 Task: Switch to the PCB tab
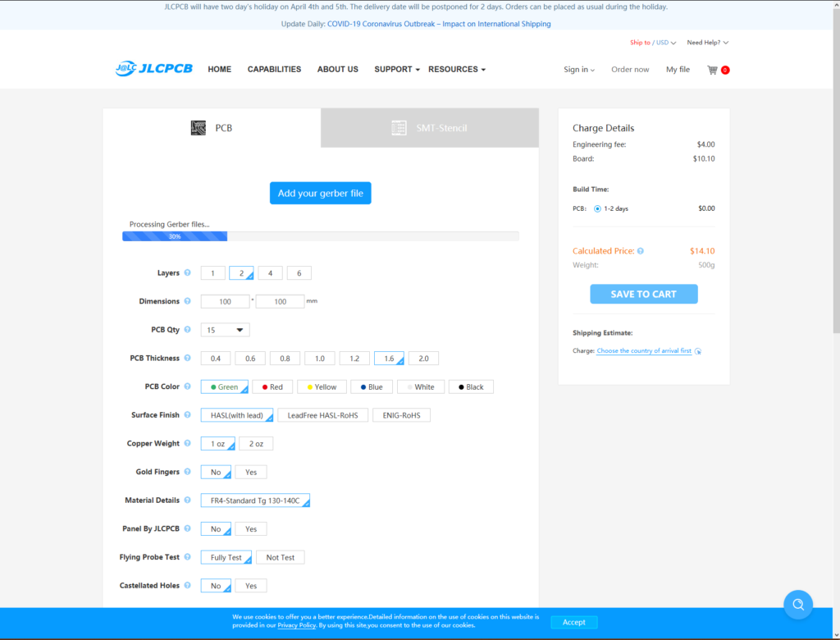(x=212, y=127)
